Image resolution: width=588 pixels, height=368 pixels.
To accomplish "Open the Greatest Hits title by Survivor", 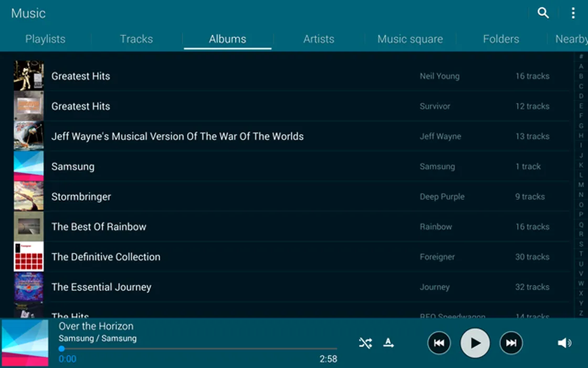I will point(81,106).
